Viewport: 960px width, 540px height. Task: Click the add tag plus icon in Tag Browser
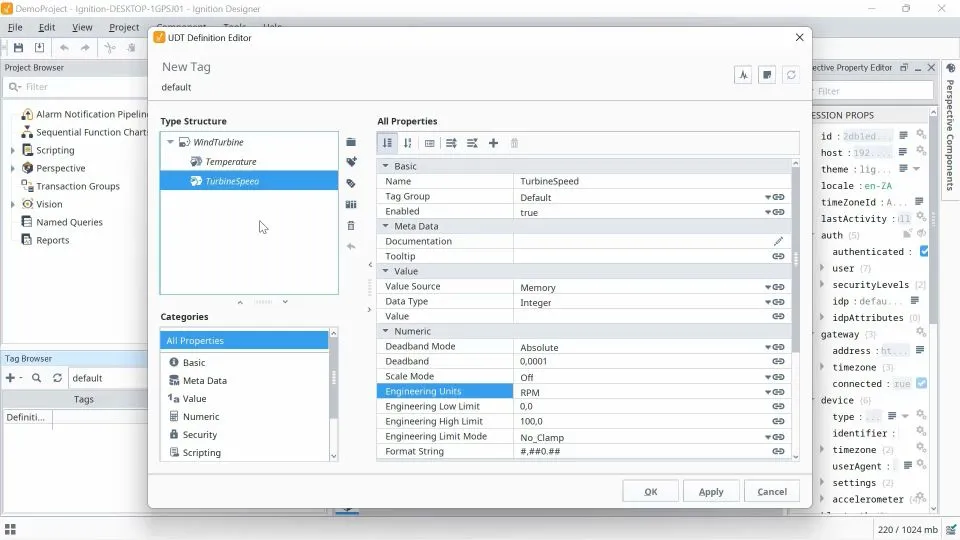(10, 378)
